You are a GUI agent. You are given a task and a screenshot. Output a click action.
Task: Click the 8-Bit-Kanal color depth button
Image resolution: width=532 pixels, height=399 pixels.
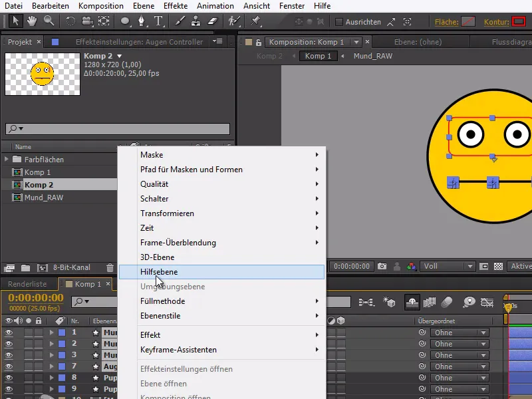[72, 268]
